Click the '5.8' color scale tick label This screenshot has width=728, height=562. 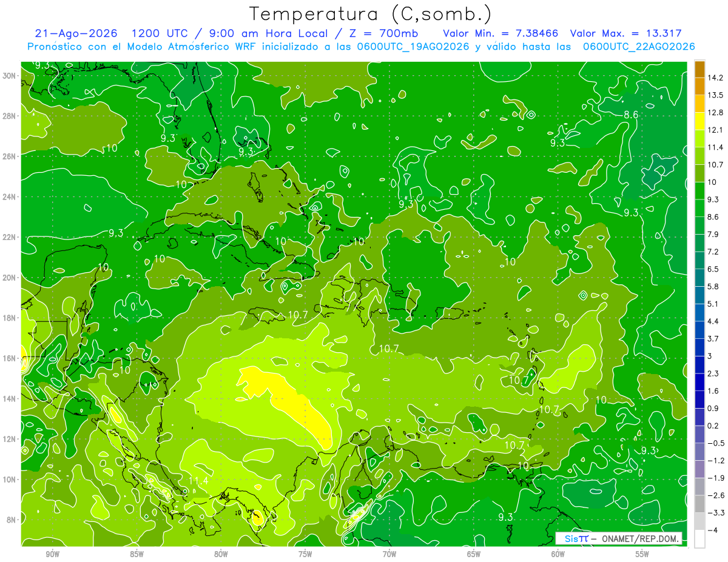pyautogui.click(x=713, y=286)
